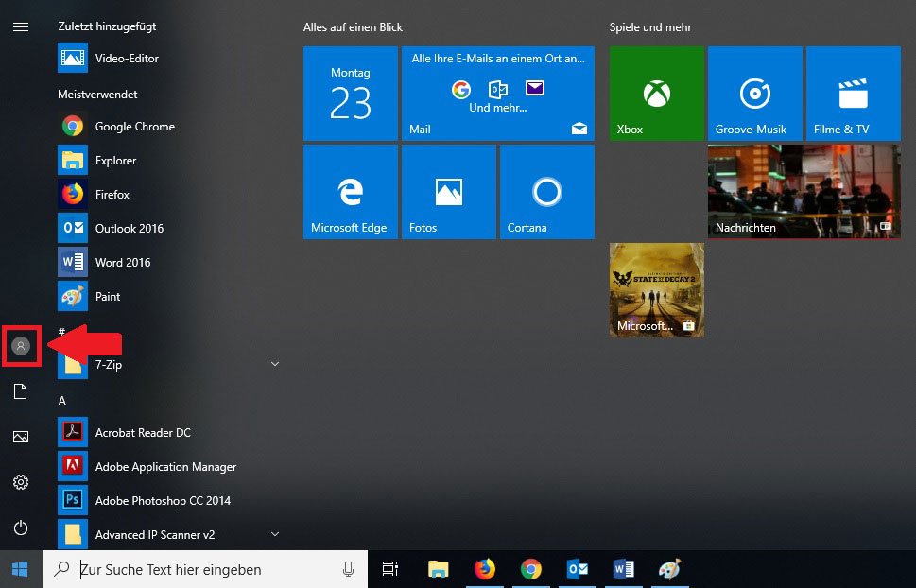Click the 'Spiele und mehr' group header
This screenshot has width=916, height=588.
click(x=650, y=27)
